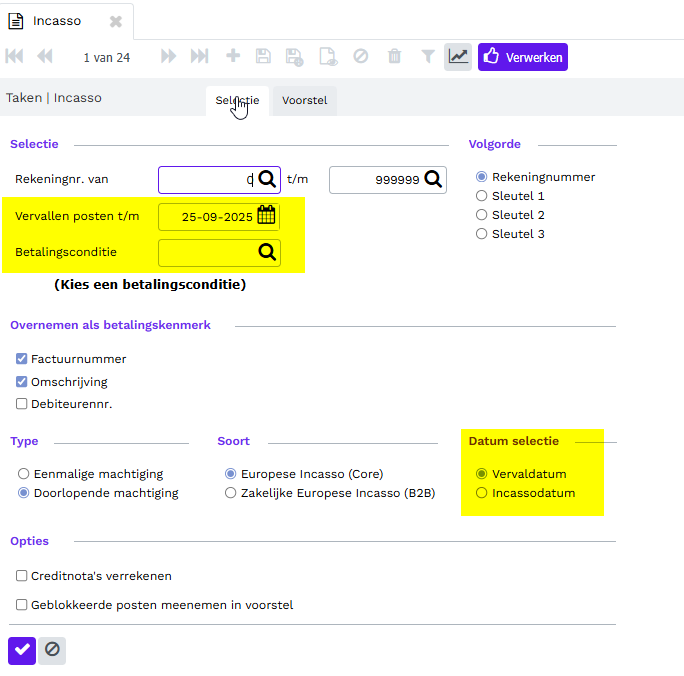Click the delete trash icon

pos(395,57)
